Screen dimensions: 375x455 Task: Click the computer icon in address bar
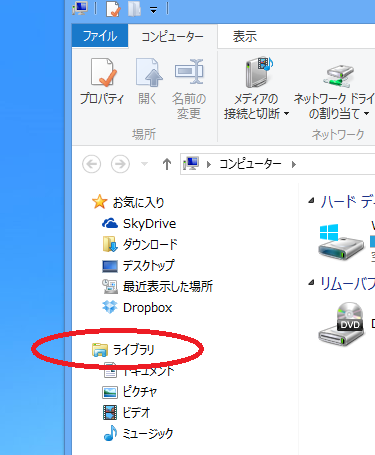[x=191, y=163]
